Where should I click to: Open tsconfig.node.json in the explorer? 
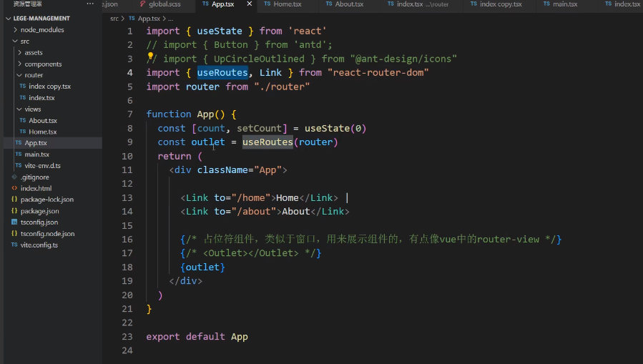point(48,234)
